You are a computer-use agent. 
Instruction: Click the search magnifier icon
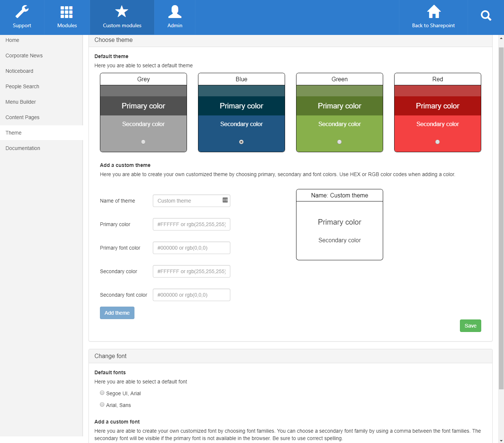pos(486,16)
